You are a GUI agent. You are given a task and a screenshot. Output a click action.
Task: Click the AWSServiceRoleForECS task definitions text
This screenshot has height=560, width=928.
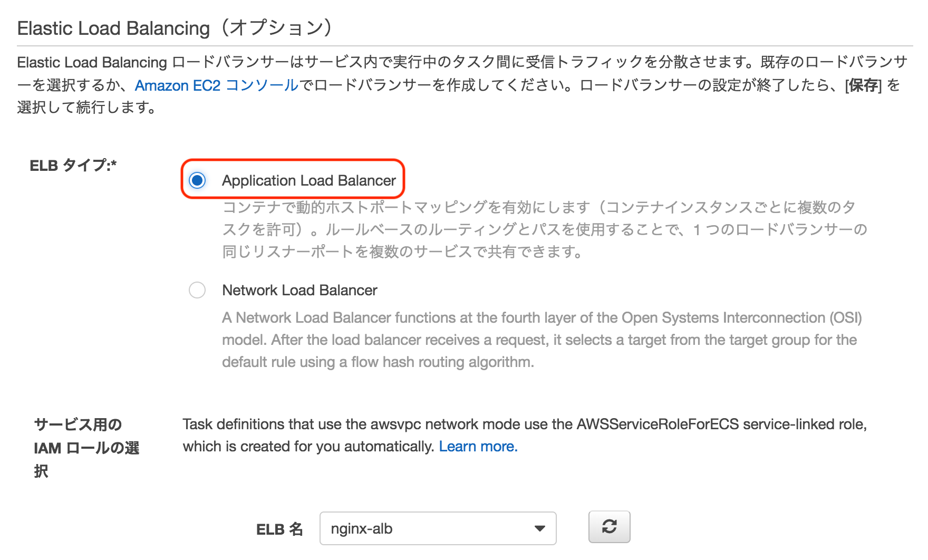coord(525,436)
